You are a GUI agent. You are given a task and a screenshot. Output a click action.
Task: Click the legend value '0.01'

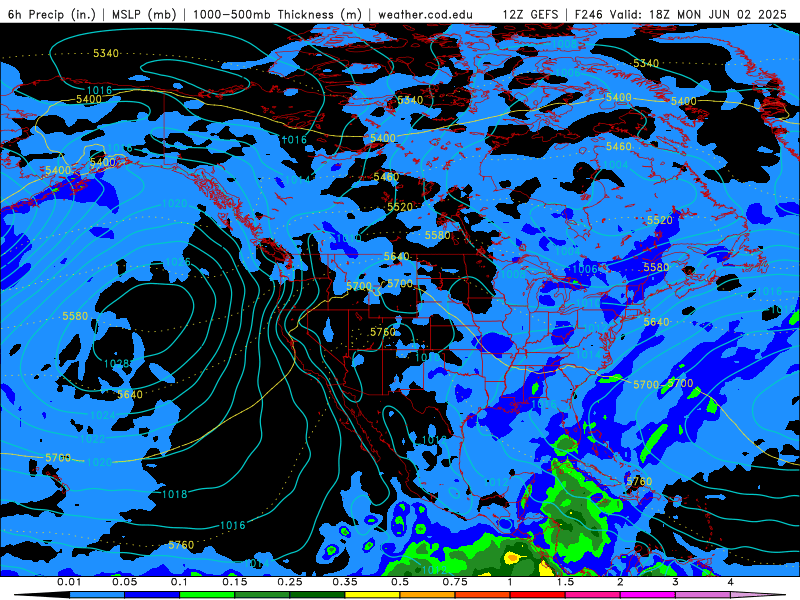[69, 582]
